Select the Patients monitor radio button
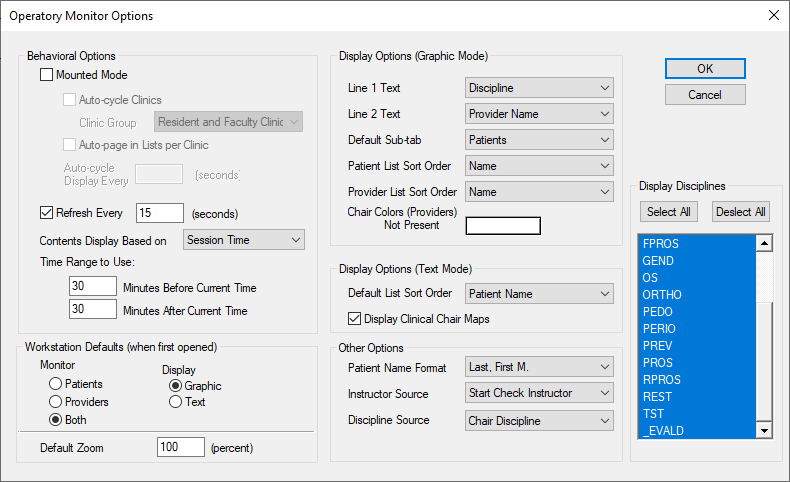The height and width of the screenshot is (482, 790). [x=55, y=384]
